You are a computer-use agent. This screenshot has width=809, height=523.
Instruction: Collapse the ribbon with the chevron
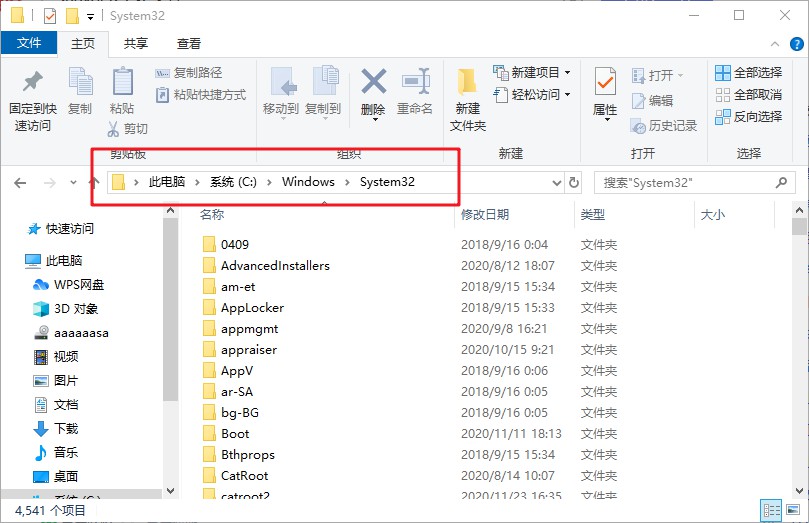click(x=774, y=44)
